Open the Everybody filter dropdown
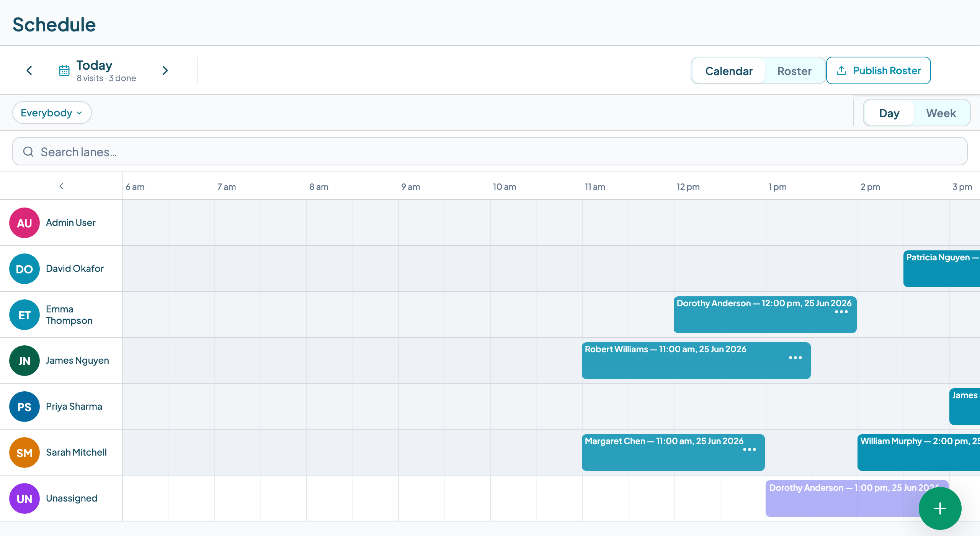Viewport: 980px width, 536px height. (52, 113)
